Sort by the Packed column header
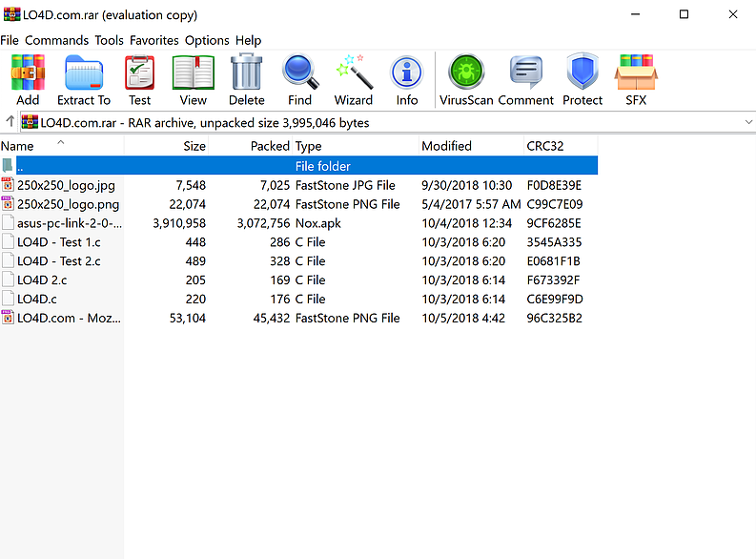The image size is (756, 559). tap(250, 146)
